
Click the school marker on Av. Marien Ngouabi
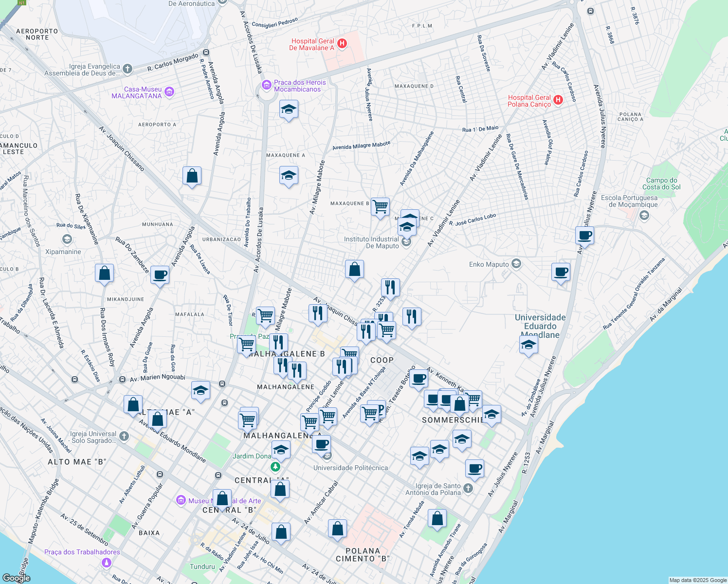(200, 391)
